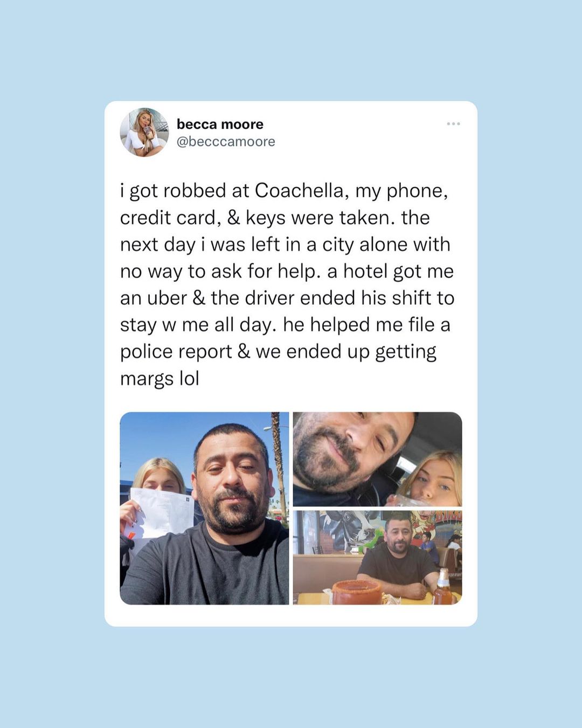Click becca moore's profile avatar

[x=144, y=132]
